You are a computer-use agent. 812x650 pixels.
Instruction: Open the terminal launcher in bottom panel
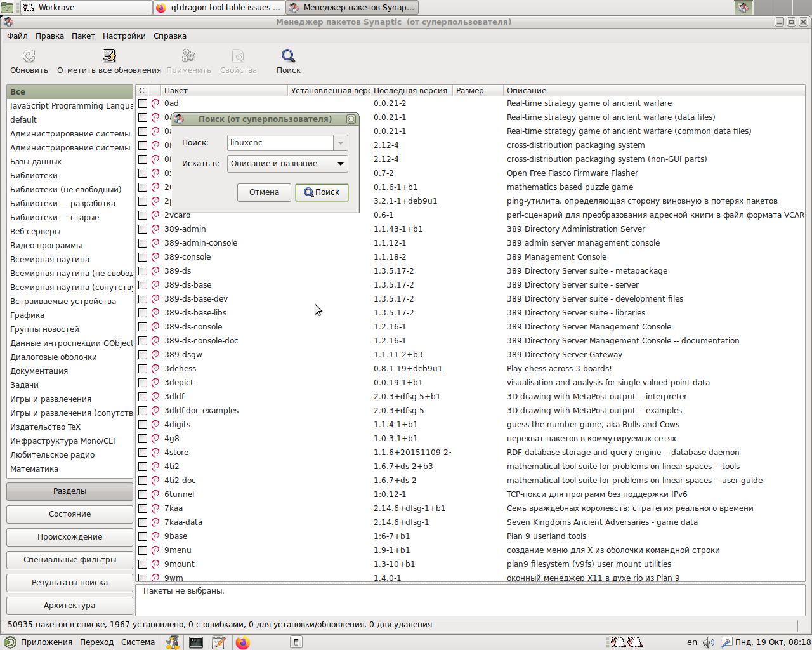pyautogui.click(x=196, y=642)
